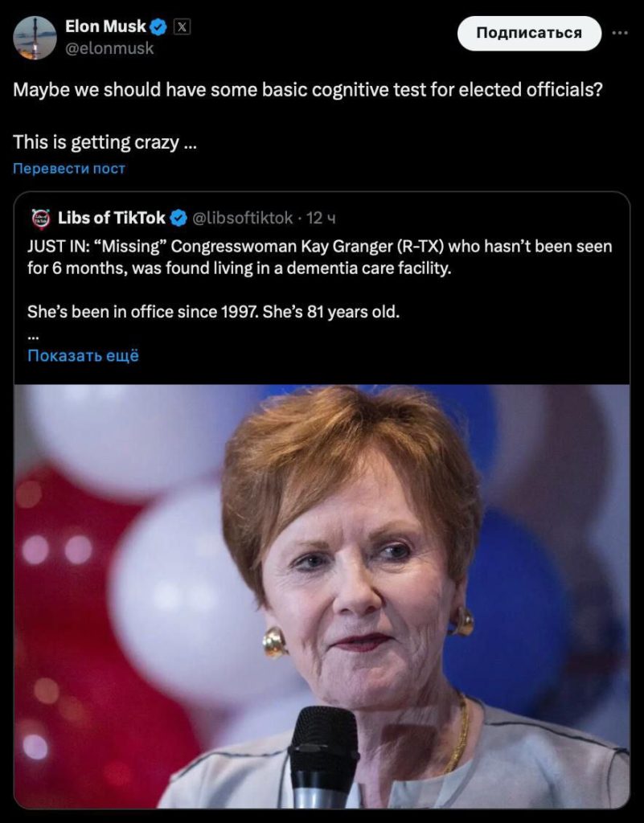This screenshot has width=644, height=823.
Task: Click the @libsoftiktok handle
Action: [243, 218]
